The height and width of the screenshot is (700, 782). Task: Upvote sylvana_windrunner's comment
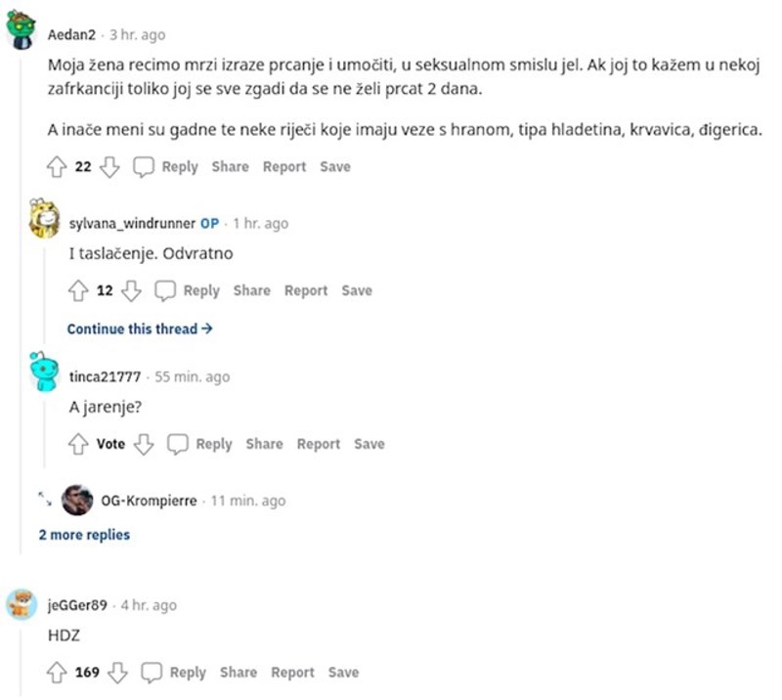click(78, 290)
